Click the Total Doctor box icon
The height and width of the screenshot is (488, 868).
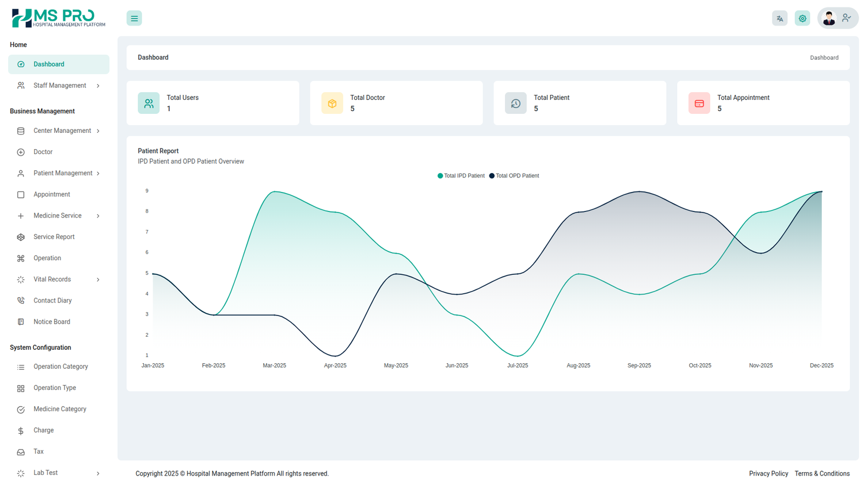tap(332, 103)
